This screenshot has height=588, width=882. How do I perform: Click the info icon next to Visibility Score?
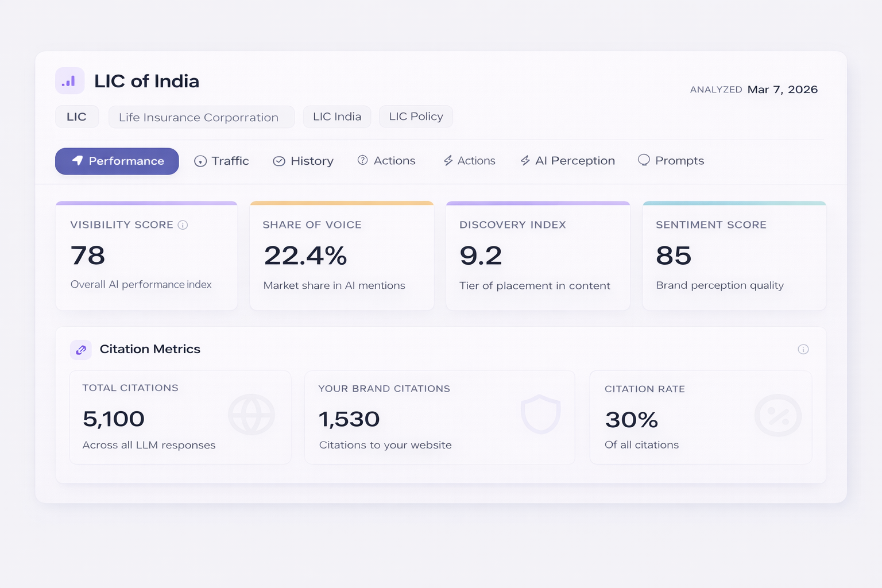tap(183, 225)
